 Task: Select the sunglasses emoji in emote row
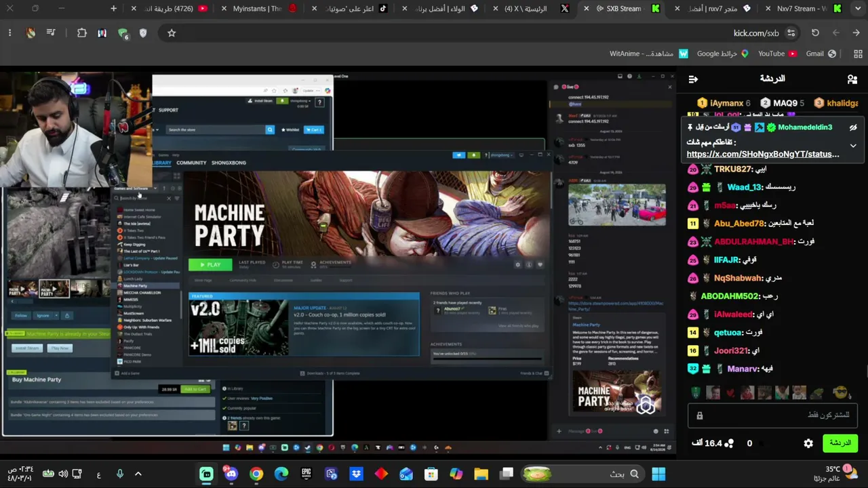[841, 392]
